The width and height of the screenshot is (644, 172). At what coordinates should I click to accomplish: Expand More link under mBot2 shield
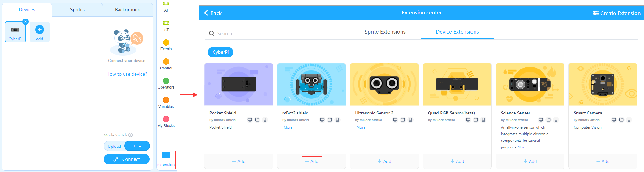pyautogui.click(x=288, y=127)
